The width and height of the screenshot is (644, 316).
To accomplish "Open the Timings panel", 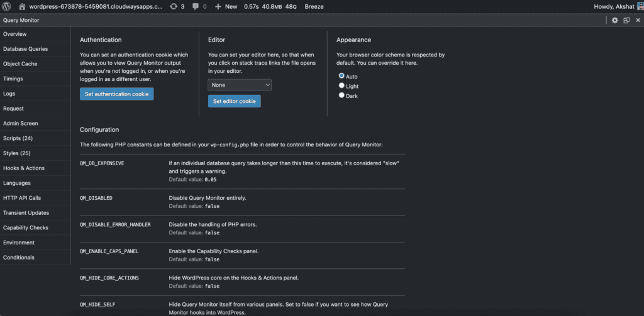I will 35,79.
